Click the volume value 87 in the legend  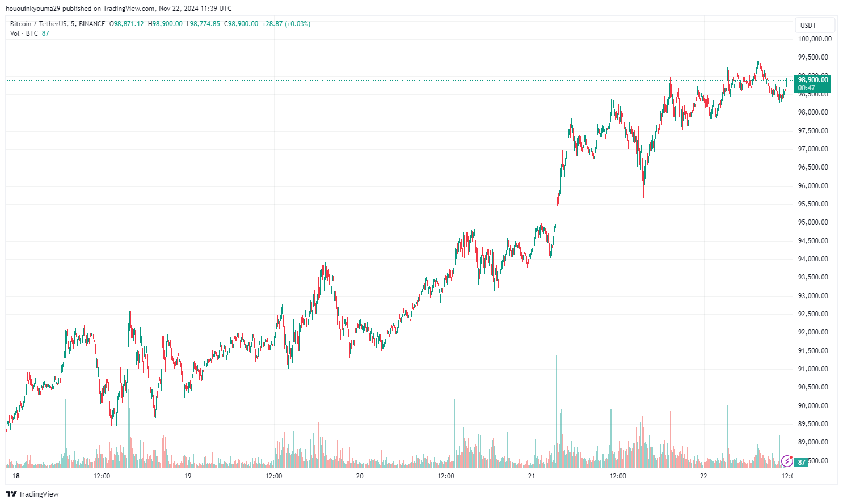(x=45, y=33)
